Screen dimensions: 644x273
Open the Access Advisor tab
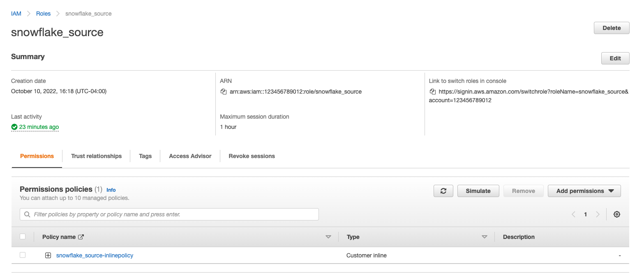pos(190,156)
